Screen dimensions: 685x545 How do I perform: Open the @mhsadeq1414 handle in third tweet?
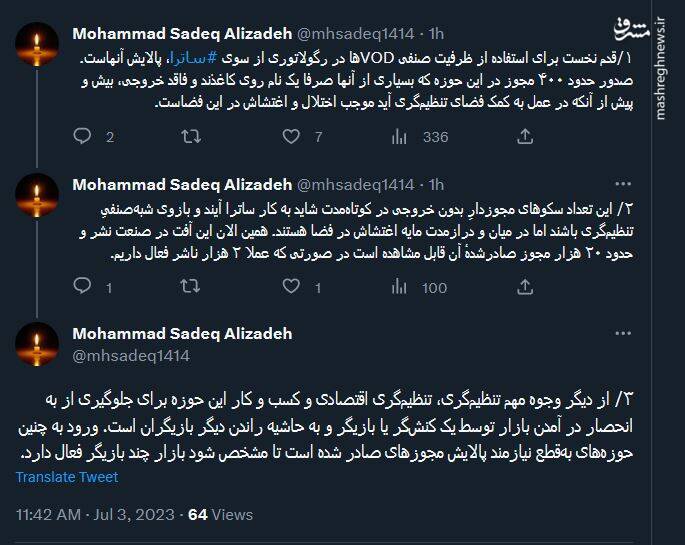[x=131, y=355]
